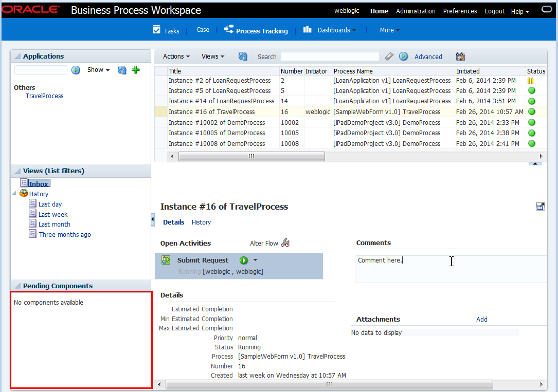Run search with the green play icon next to Advanced
The width and height of the screenshot is (558, 392).
coord(404,57)
